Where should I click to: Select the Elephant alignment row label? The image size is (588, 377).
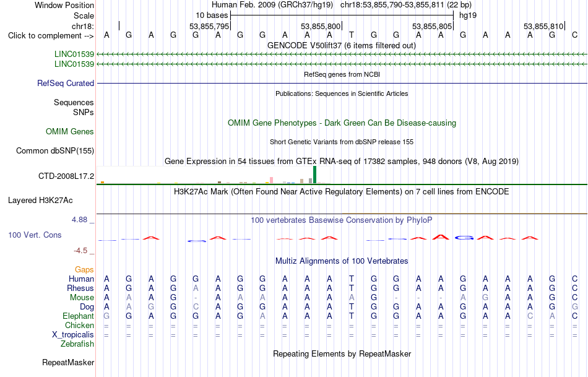pyautogui.click(x=79, y=316)
